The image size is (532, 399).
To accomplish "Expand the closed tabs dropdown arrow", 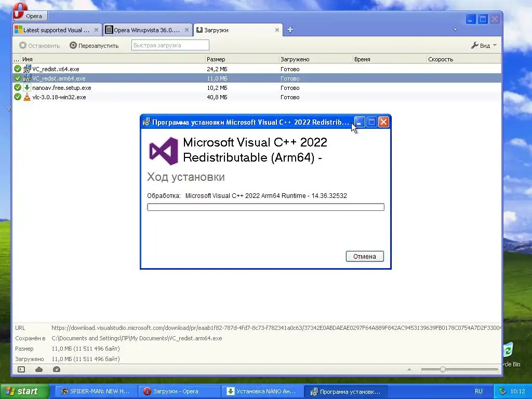I will point(455,30).
